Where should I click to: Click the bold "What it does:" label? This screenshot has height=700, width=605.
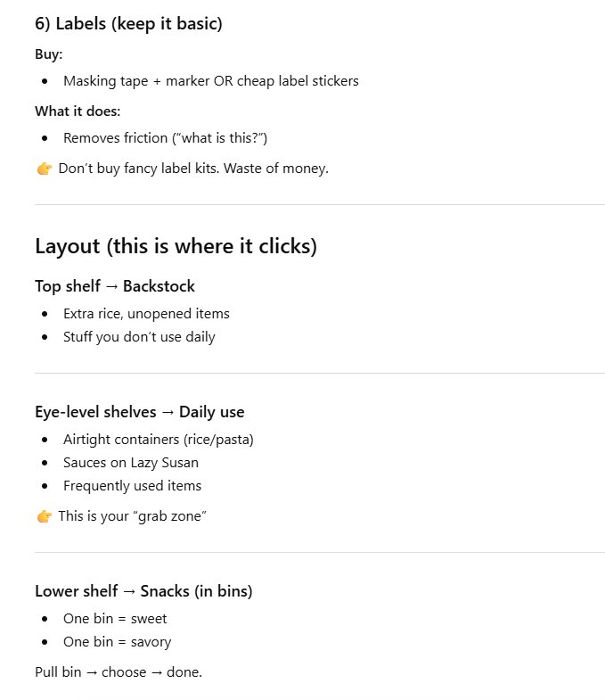click(x=78, y=111)
